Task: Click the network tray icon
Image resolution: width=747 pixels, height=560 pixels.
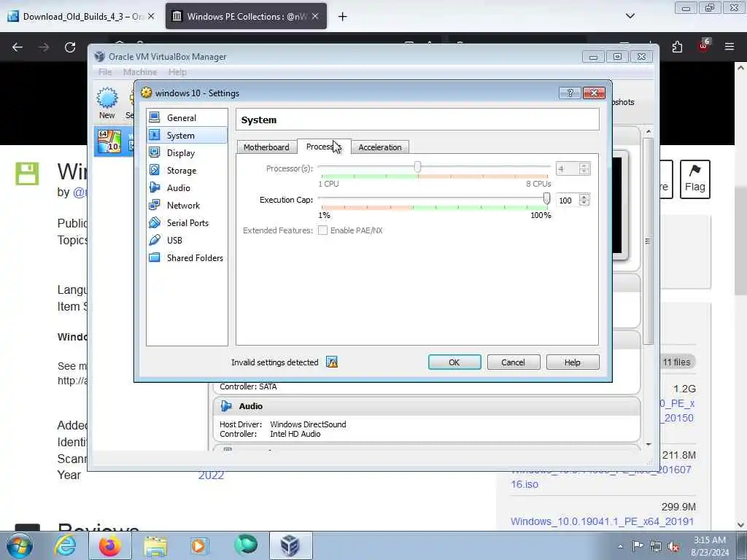Action: coord(656,547)
